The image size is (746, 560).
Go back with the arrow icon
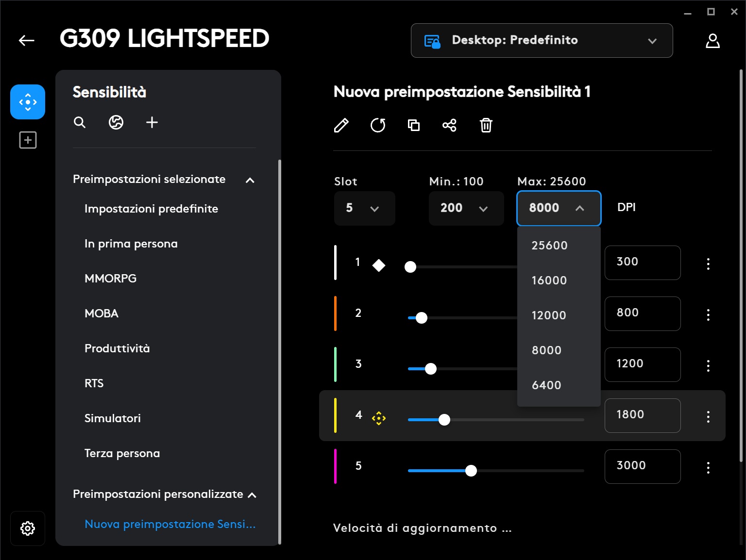27,40
